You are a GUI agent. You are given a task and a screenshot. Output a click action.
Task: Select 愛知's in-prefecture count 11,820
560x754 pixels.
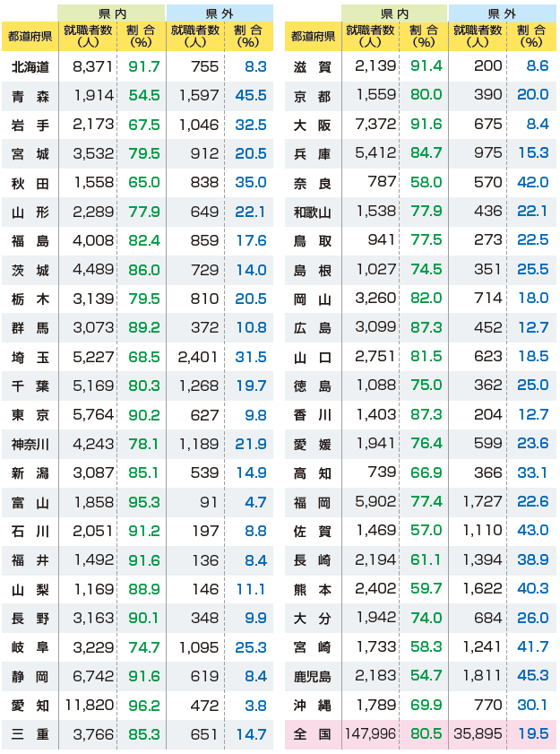90,706
